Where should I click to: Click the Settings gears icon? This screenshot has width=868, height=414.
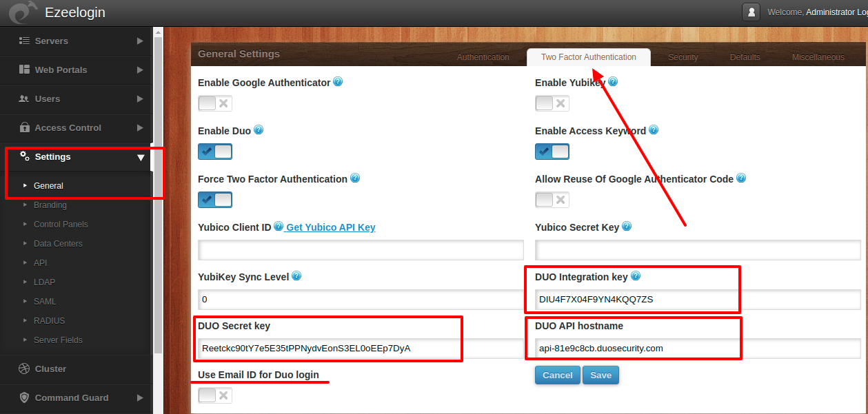tap(24, 156)
